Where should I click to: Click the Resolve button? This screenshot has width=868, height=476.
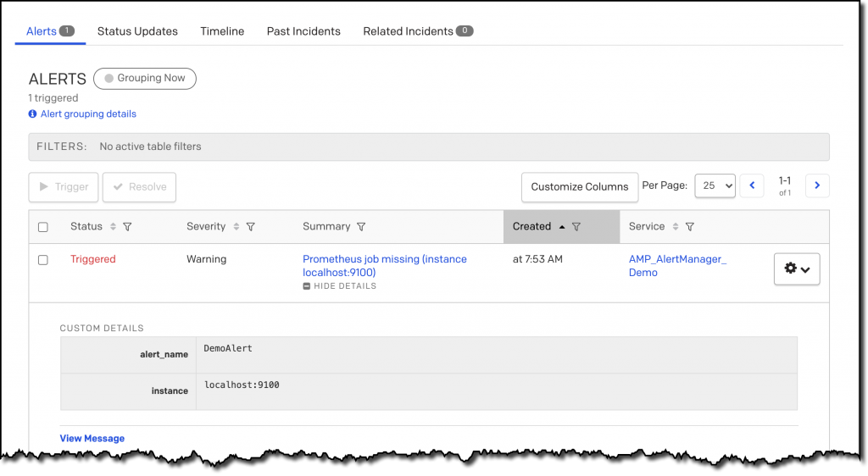140,187
